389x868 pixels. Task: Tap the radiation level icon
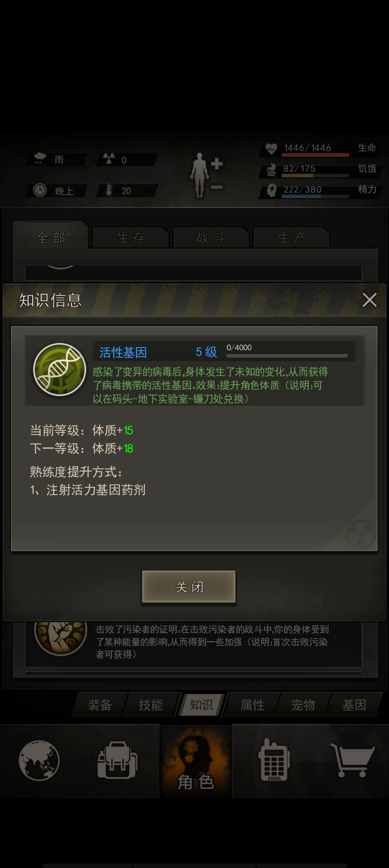pyautogui.click(x=109, y=158)
